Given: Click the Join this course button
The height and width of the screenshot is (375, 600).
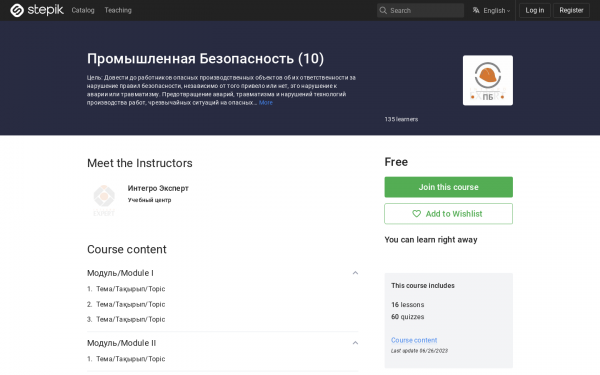Looking at the screenshot, I should pos(448,187).
